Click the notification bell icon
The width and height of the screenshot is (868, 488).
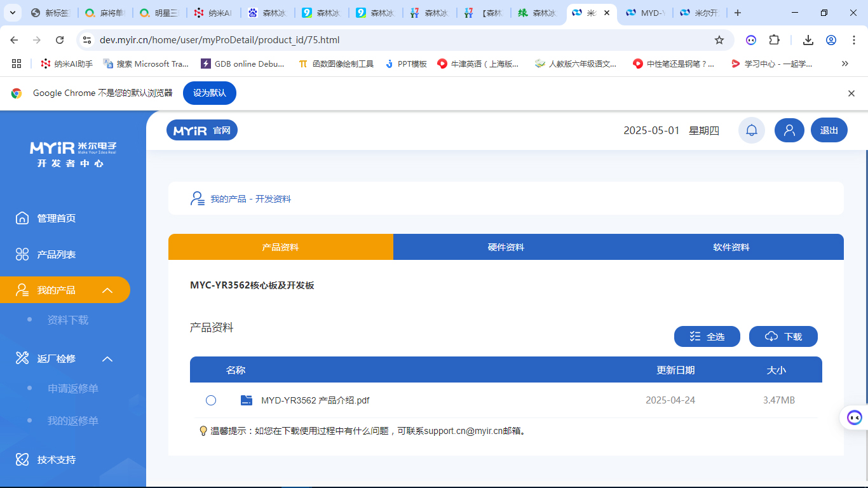point(752,130)
